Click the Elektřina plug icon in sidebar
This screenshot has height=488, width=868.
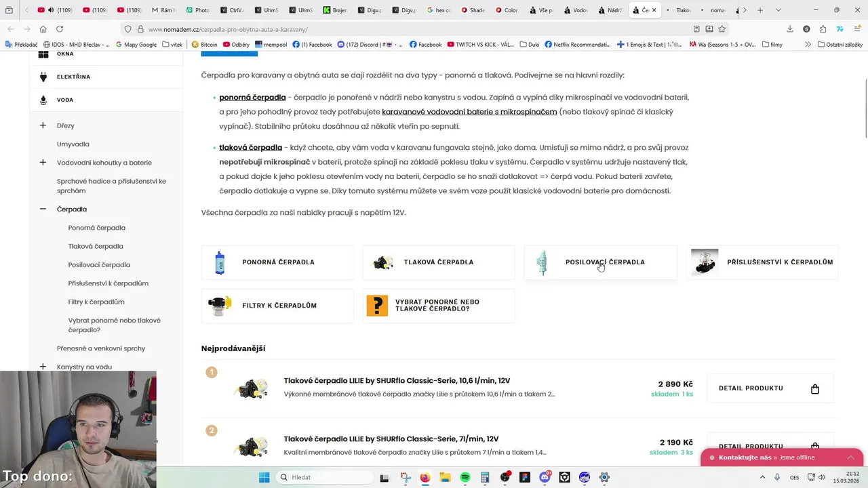coord(43,77)
